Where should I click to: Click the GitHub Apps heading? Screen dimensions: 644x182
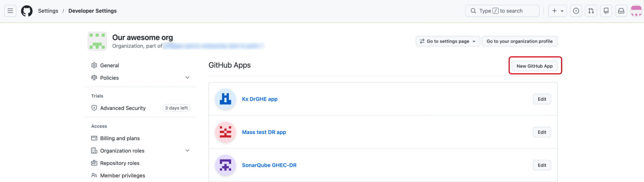tap(229, 65)
